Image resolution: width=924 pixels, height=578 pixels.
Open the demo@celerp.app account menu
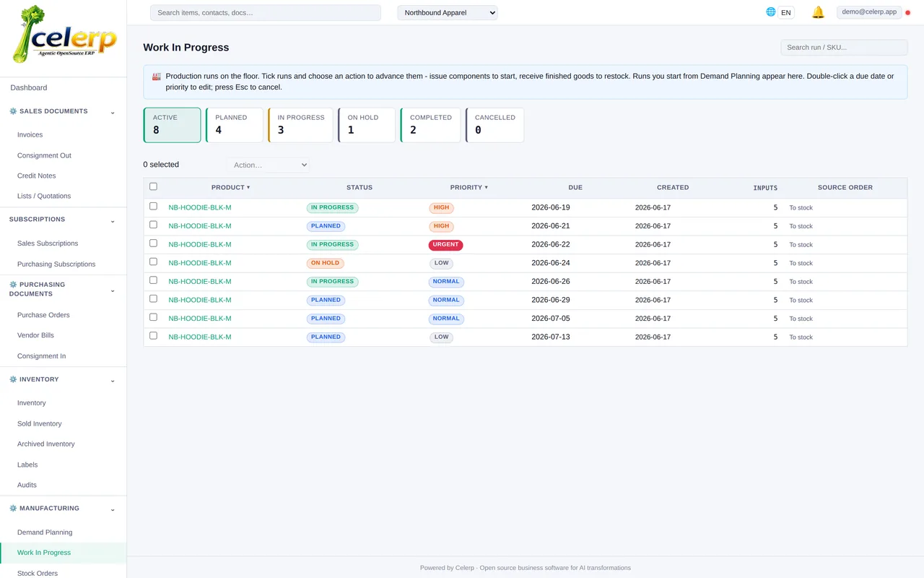tap(869, 12)
